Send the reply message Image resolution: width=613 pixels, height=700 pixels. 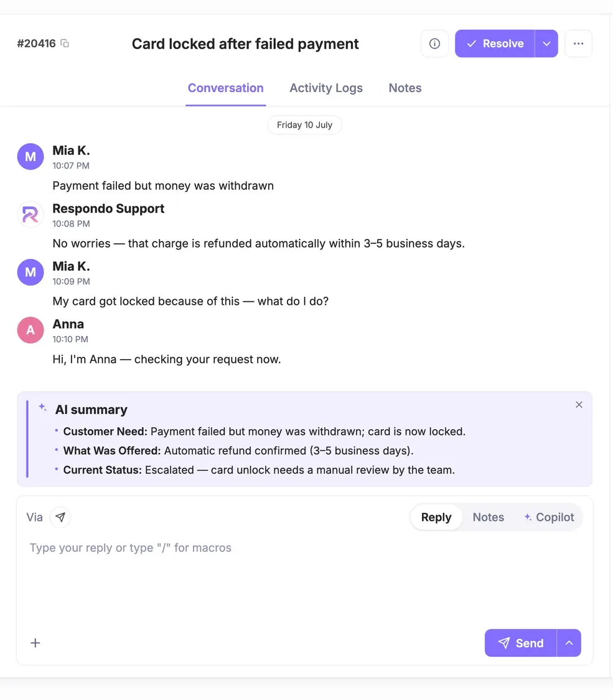(x=520, y=643)
